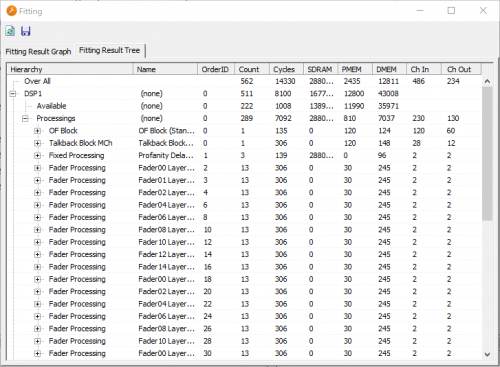
Task: Click the orange Fitting app icon
Action: click(x=11, y=11)
